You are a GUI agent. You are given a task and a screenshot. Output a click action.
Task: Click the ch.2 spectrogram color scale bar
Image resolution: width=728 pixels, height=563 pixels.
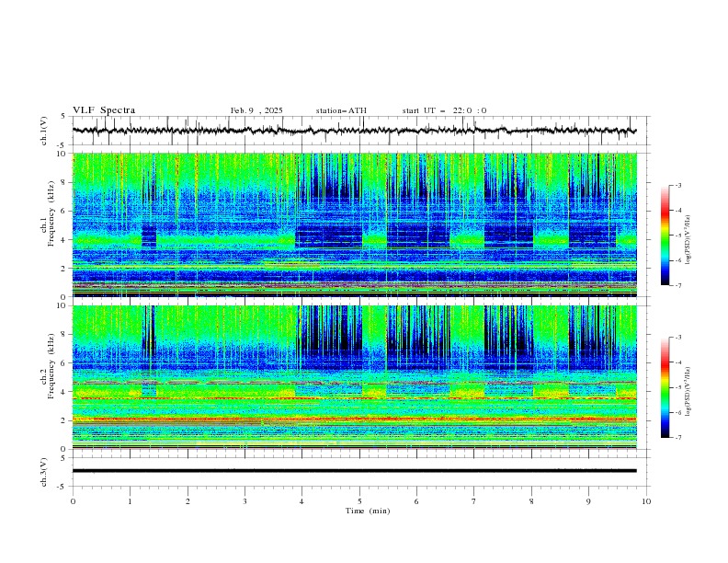coord(665,387)
